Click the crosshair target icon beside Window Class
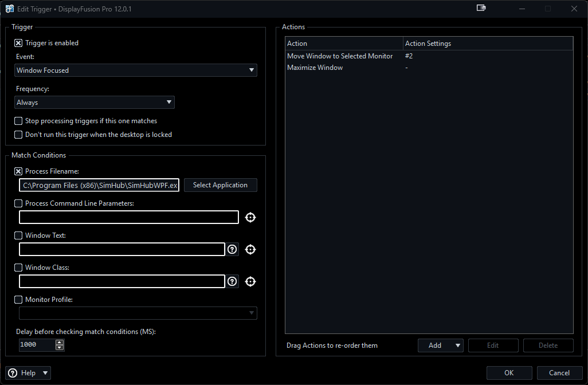This screenshot has height=385, width=588. (250, 281)
